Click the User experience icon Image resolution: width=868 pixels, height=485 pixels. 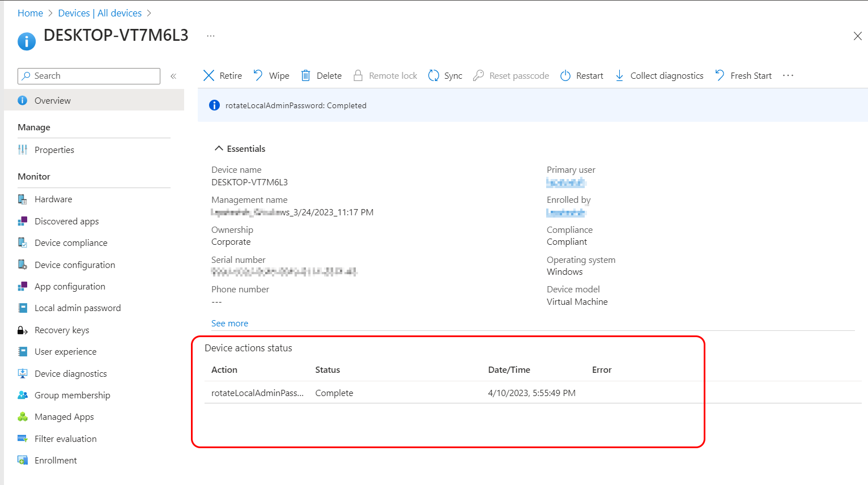tap(23, 352)
